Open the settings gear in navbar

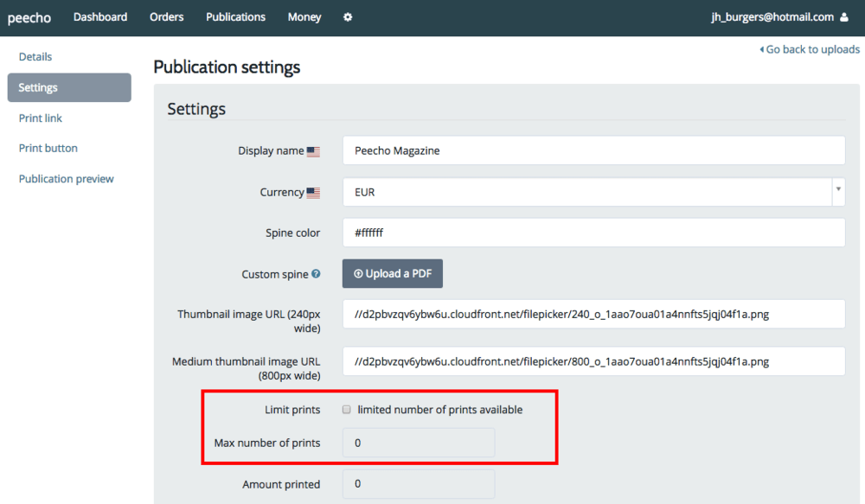[x=348, y=17]
